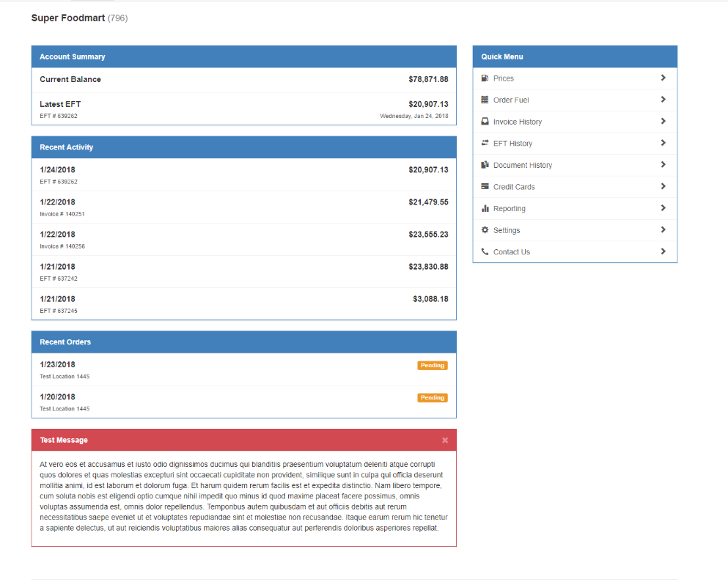
Task: Click the $23,830.88 amount
Action: 428,266
